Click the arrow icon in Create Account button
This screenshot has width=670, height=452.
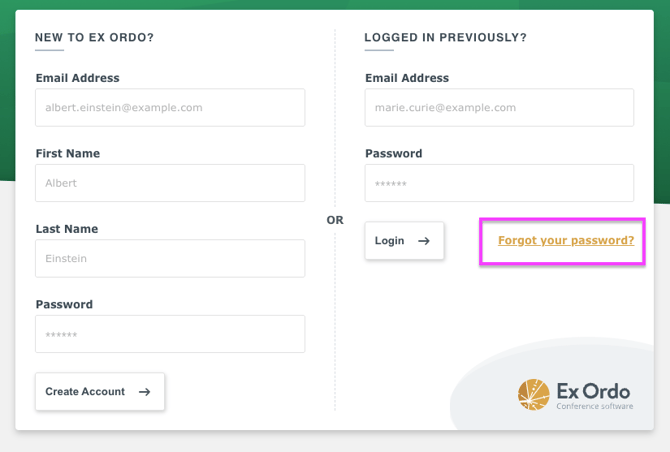click(x=144, y=392)
